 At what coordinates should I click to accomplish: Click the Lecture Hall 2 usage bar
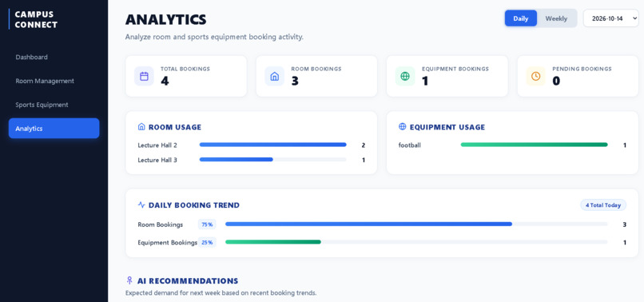(x=272, y=145)
